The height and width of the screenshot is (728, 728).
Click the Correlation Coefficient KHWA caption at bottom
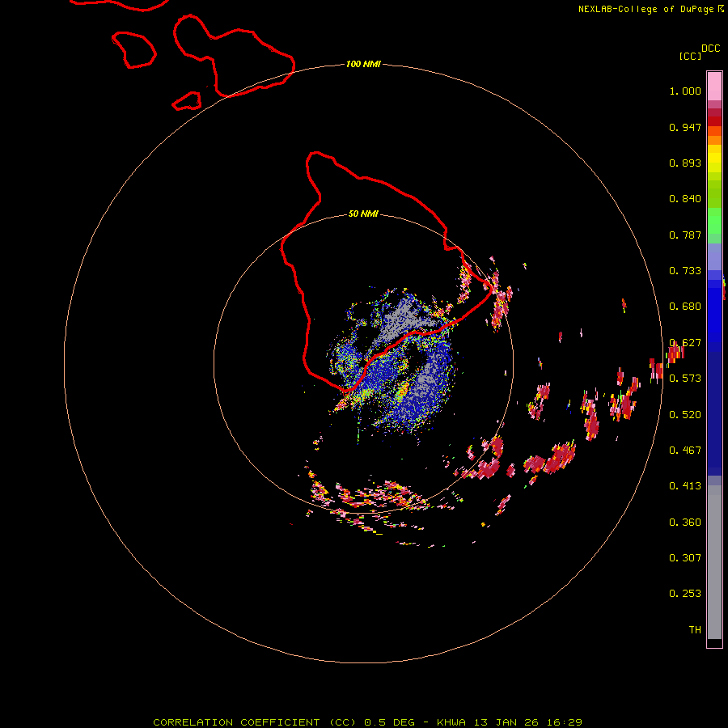tap(367, 722)
